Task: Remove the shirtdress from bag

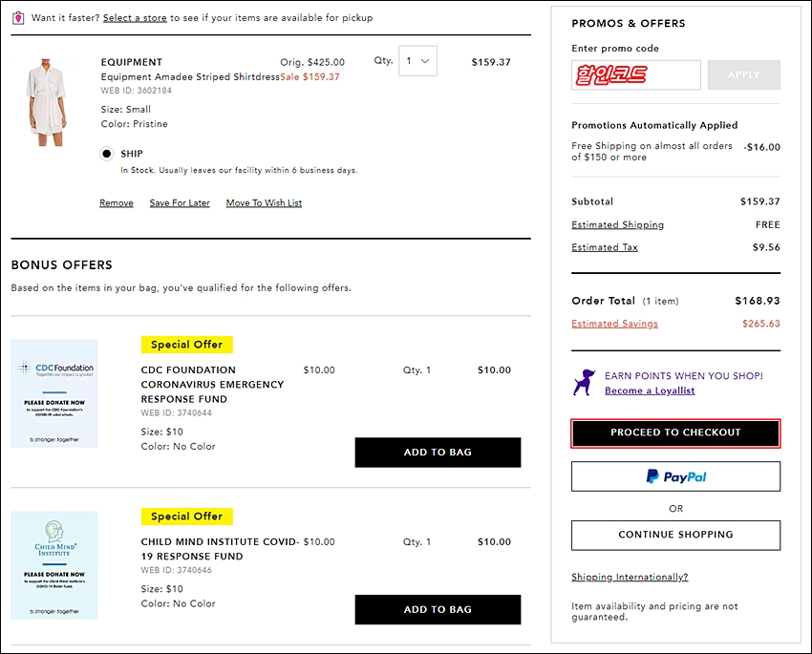Action: click(117, 202)
